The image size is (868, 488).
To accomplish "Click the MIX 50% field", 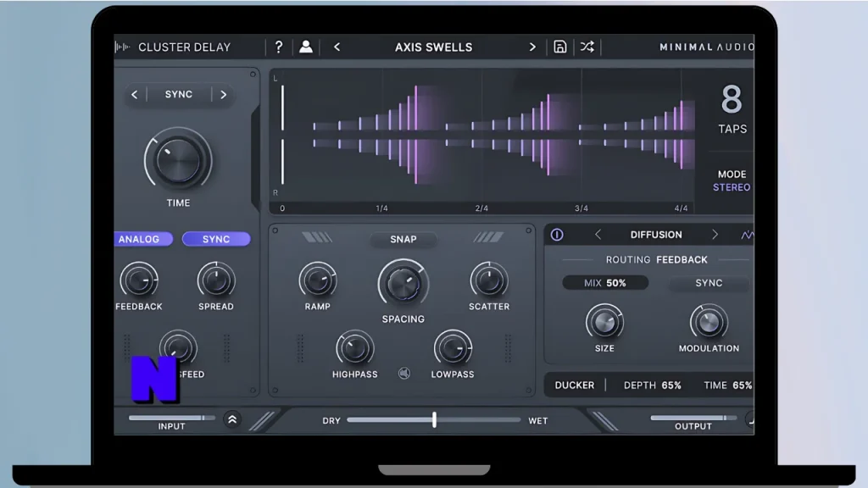I will (605, 283).
